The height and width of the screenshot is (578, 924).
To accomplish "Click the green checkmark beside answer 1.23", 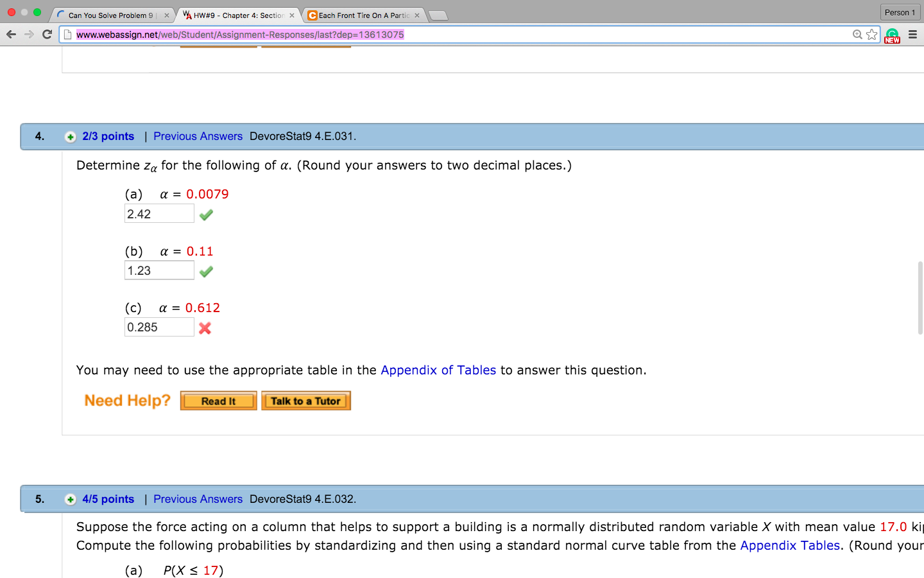I will pyautogui.click(x=205, y=271).
